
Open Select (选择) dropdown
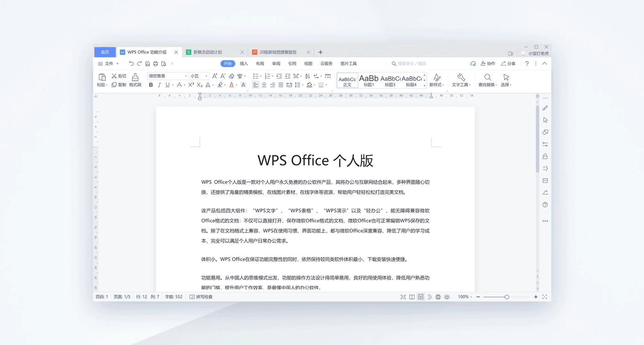(506, 80)
